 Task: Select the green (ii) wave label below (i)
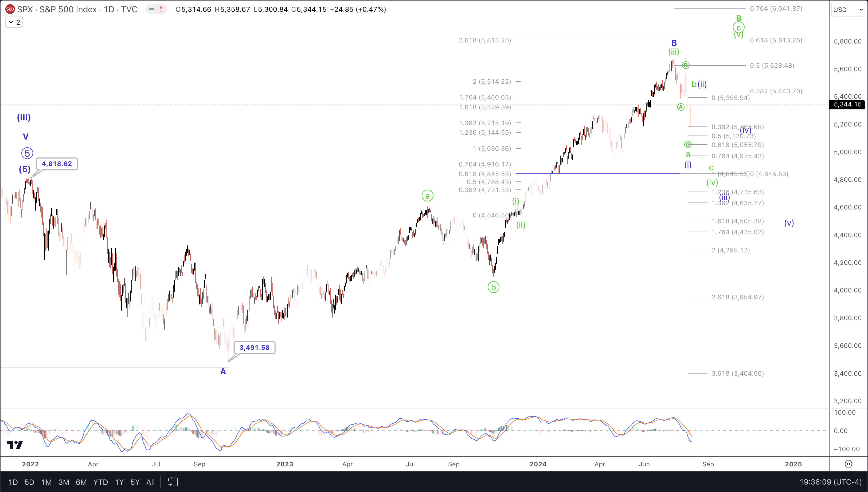(x=521, y=225)
